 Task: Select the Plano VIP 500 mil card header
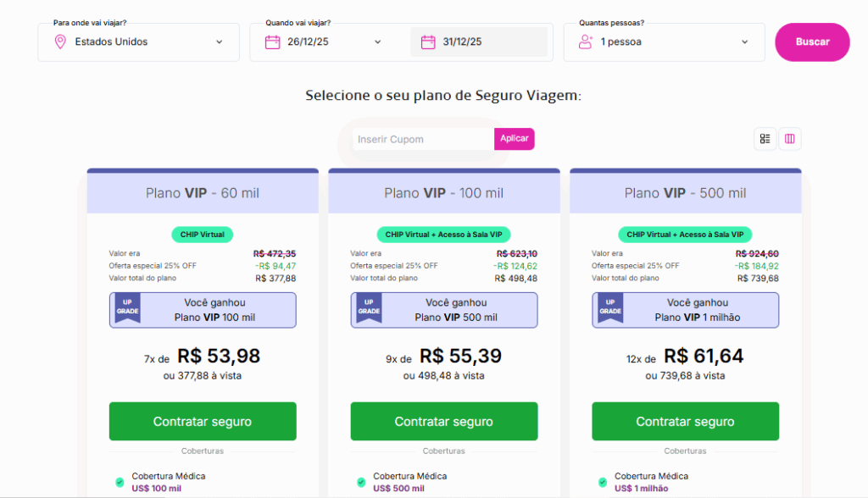[685, 192]
